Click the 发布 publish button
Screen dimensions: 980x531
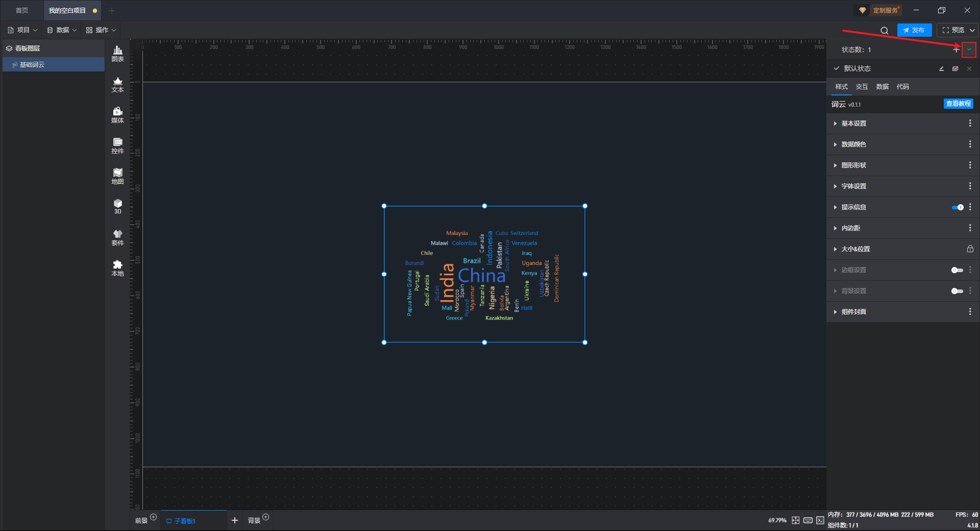[x=914, y=30]
